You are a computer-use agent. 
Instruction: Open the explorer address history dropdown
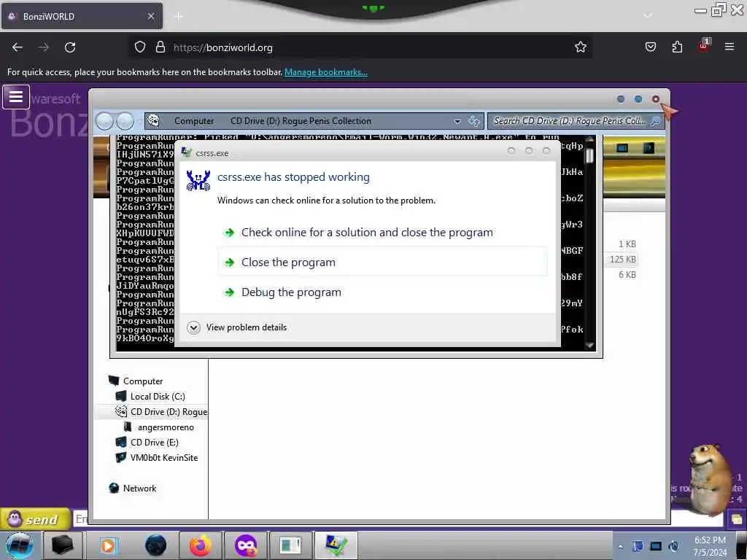pyautogui.click(x=457, y=122)
